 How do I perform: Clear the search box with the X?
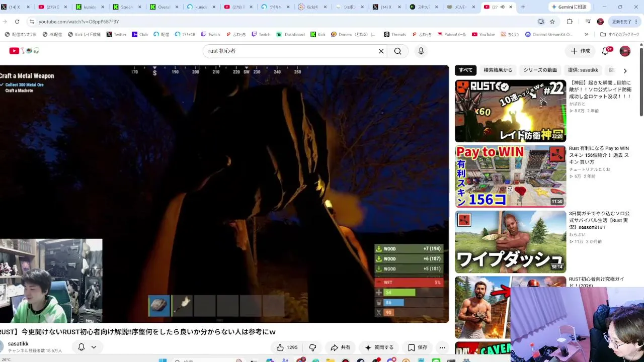click(x=381, y=51)
